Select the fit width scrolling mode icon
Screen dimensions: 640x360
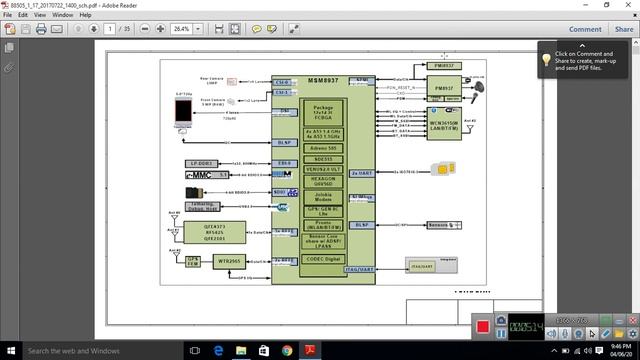click(x=219, y=29)
